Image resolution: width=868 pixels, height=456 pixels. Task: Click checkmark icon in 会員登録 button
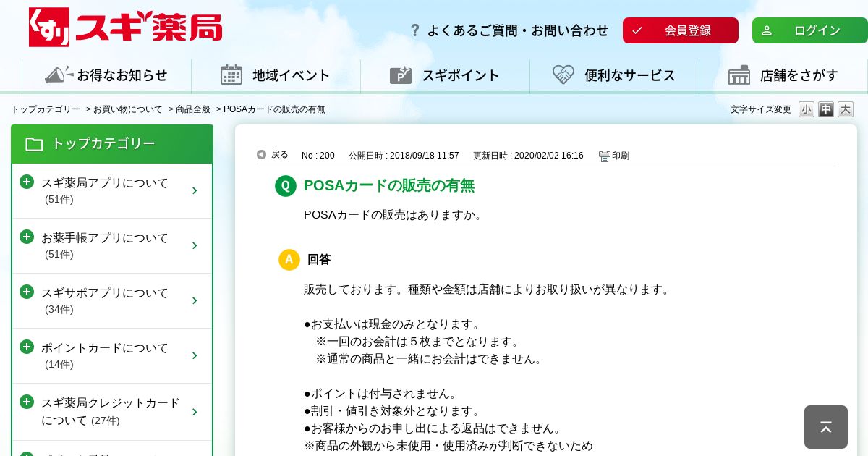click(637, 30)
